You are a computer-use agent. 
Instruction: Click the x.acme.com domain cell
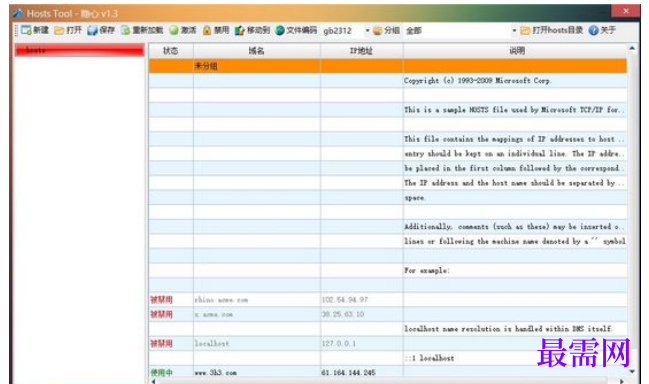256,314
